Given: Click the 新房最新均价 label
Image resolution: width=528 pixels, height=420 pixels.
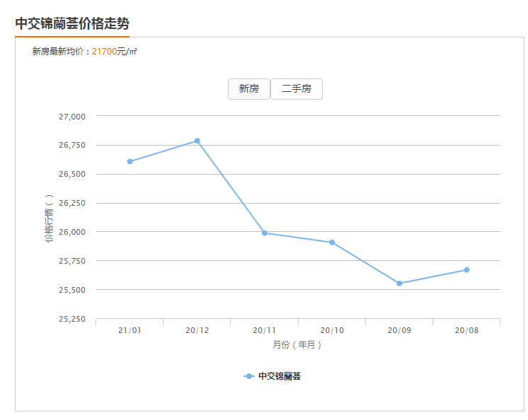Looking at the screenshot, I should pyautogui.click(x=58, y=52).
